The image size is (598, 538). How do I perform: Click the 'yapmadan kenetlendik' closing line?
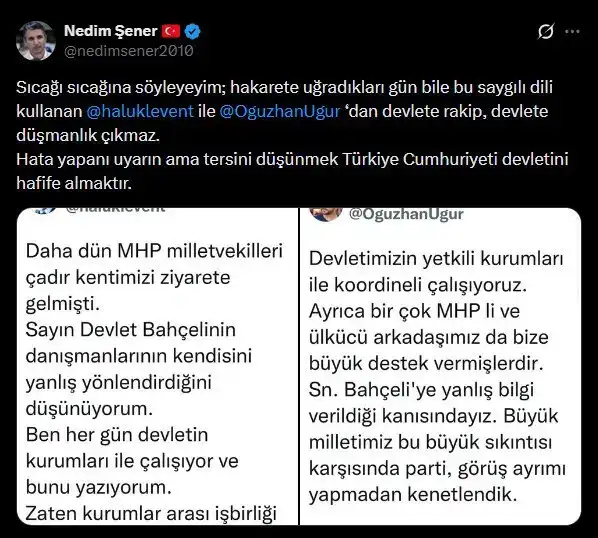point(413,495)
